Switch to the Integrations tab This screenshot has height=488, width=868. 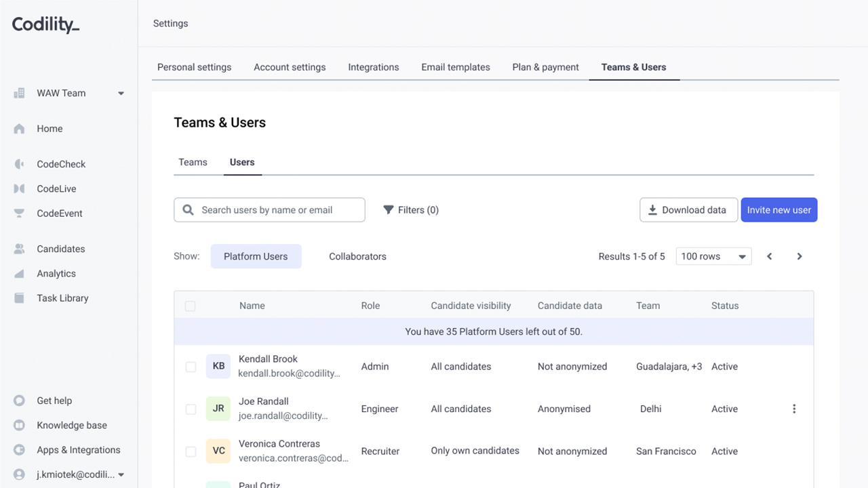[374, 67]
